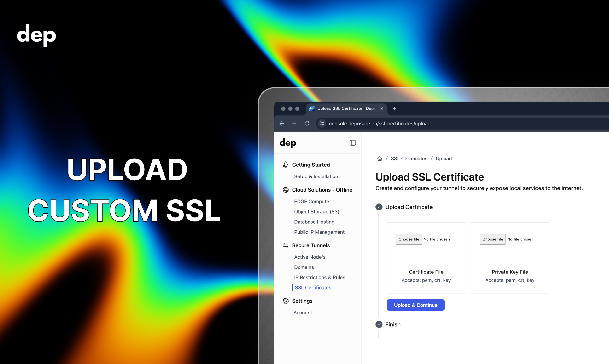The height and width of the screenshot is (364, 609).
Task: Toggle the sidebar collapse icon
Action: [x=353, y=143]
